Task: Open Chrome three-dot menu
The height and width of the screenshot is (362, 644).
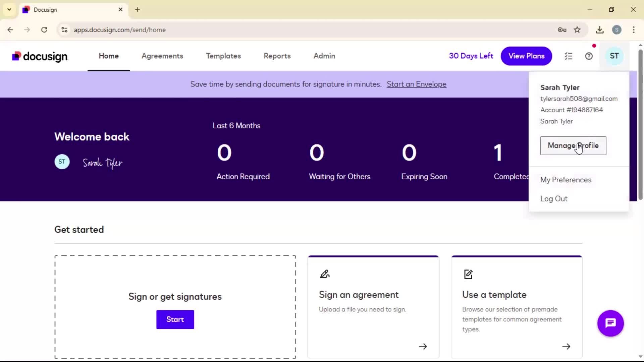Action: [634, 30]
